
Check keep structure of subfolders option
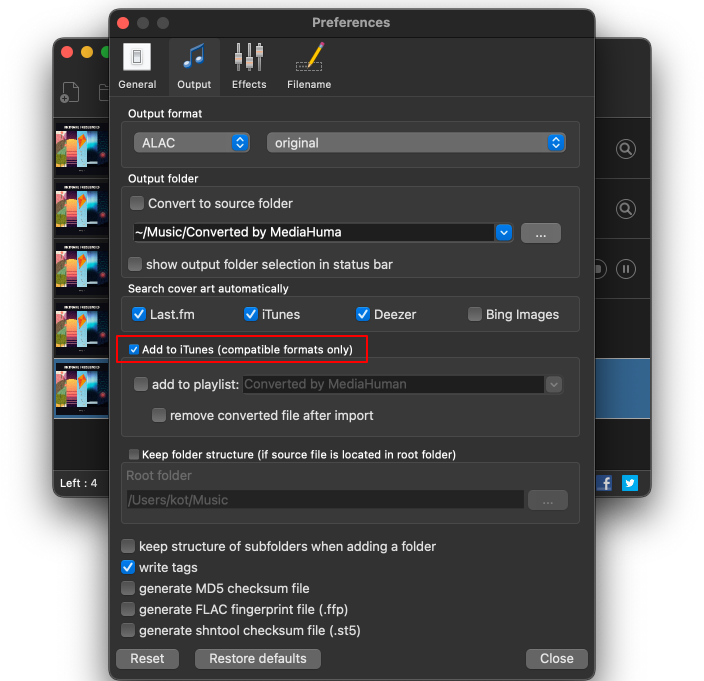coord(128,546)
